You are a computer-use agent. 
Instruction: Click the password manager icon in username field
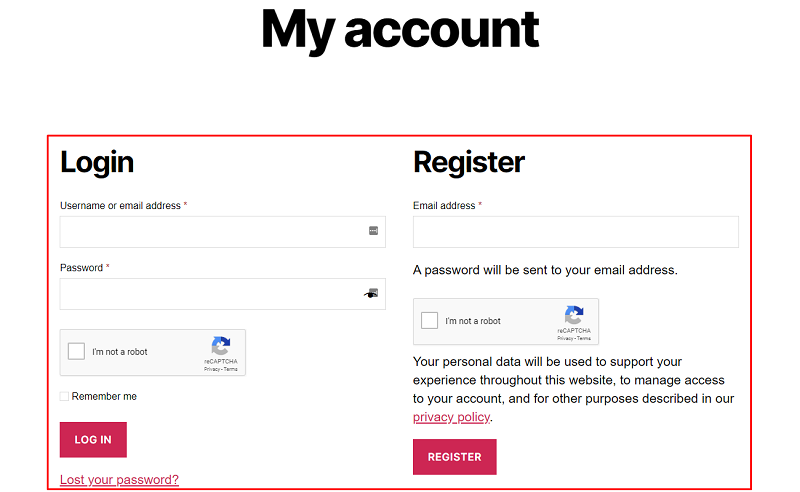(373, 231)
